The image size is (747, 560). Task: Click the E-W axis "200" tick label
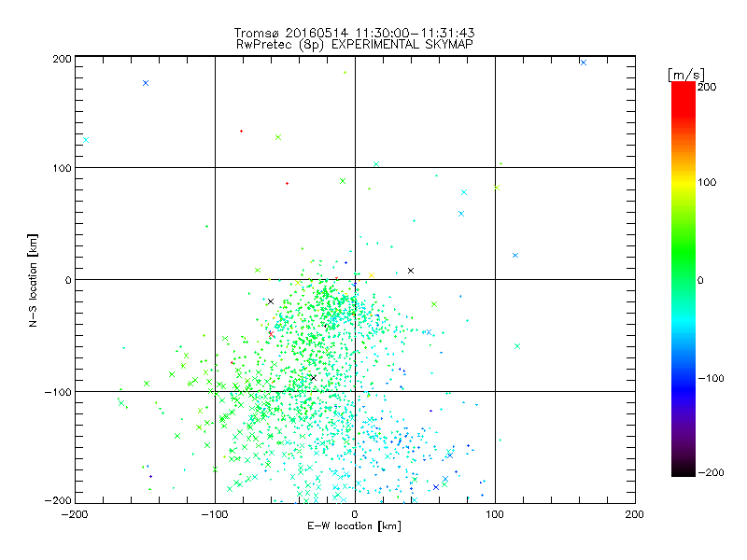(635, 514)
